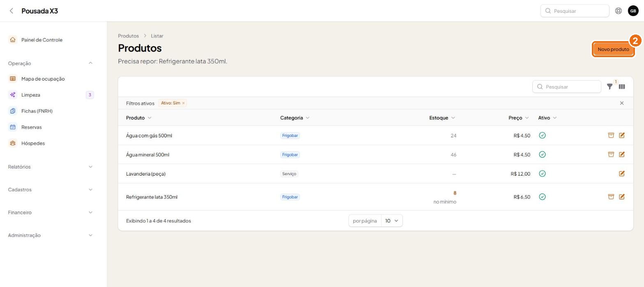The image size is (644, 287).
Task: Click the active check icon for Água com gás
Action: point(542,135)
